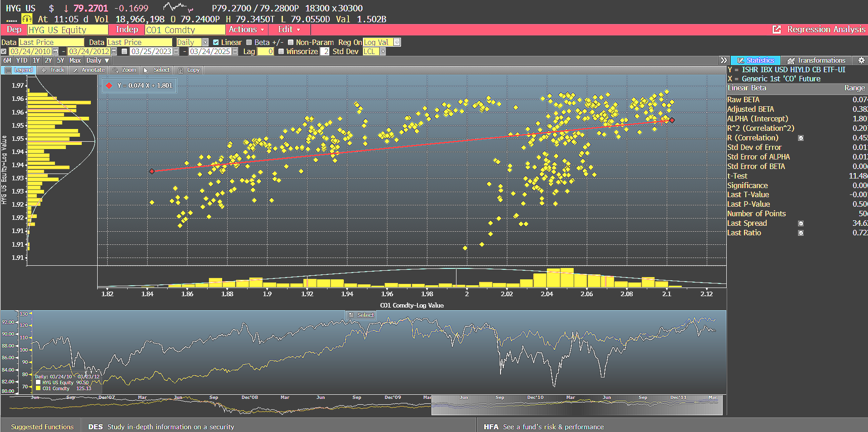This screenshot has width=868, height=432.
Task: Click the right endpoint of regression line
Action: pyautogui.click(x=672, y=120)
